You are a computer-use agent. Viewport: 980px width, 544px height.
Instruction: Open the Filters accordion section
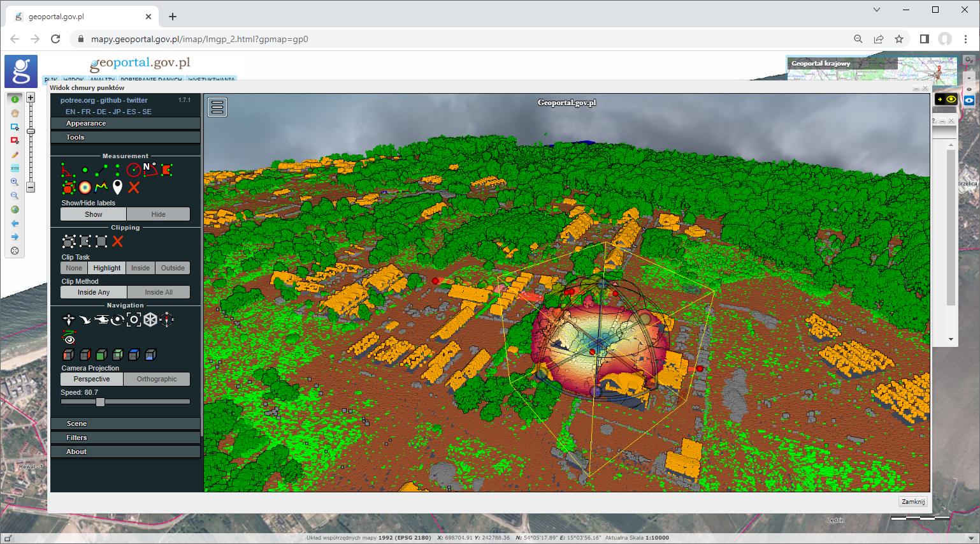pos(126,437)
